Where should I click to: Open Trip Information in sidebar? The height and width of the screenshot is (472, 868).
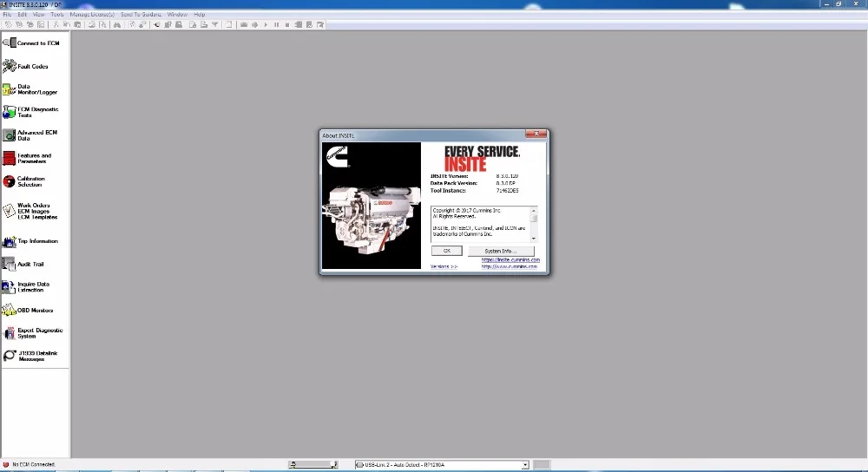30,241
